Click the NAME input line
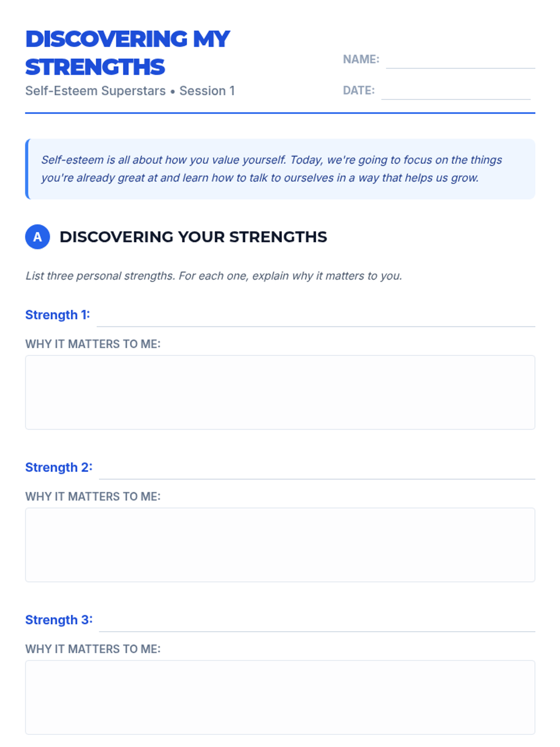Screen dimensions: 560x747 point(460,61)
